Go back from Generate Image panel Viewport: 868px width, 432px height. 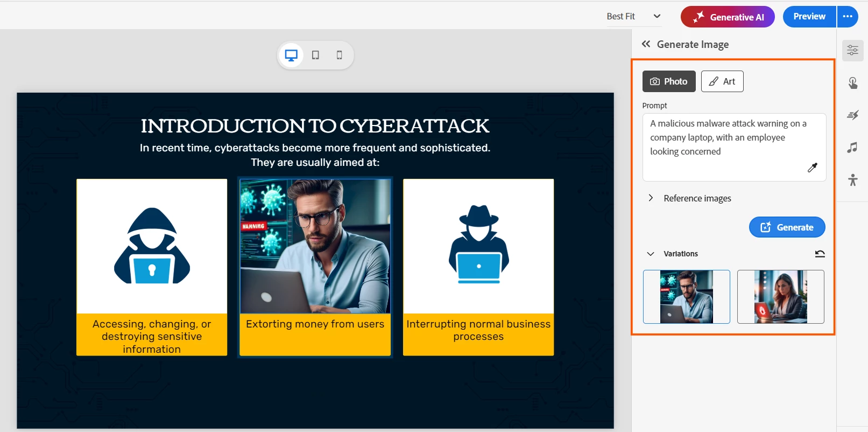646,44
